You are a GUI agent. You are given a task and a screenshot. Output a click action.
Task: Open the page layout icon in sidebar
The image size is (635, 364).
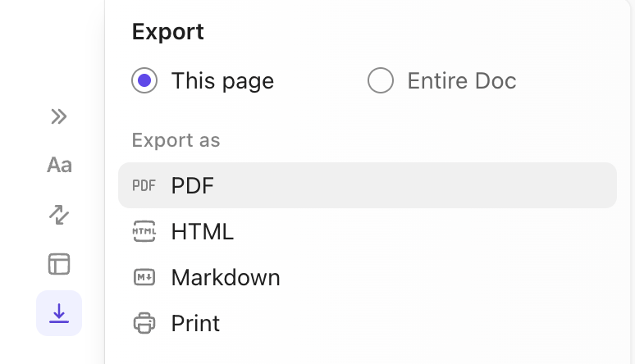click(x=59, y=264)
